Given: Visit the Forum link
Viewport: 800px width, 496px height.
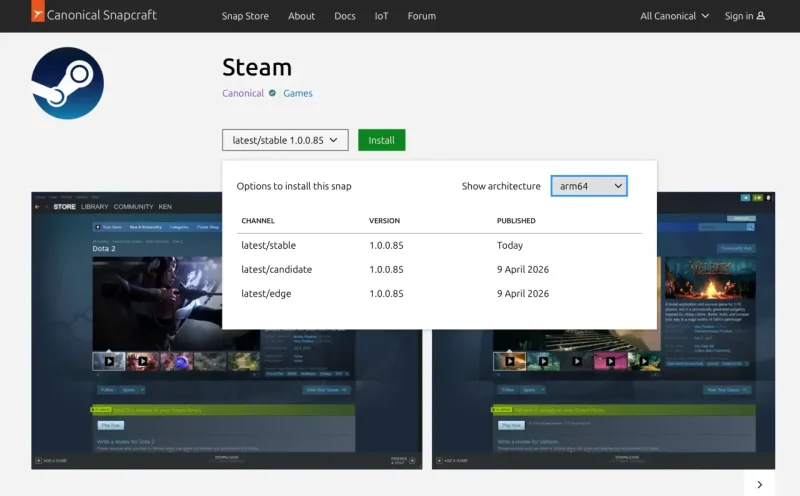Looking at the screenshot, I should tap(421, 16).
